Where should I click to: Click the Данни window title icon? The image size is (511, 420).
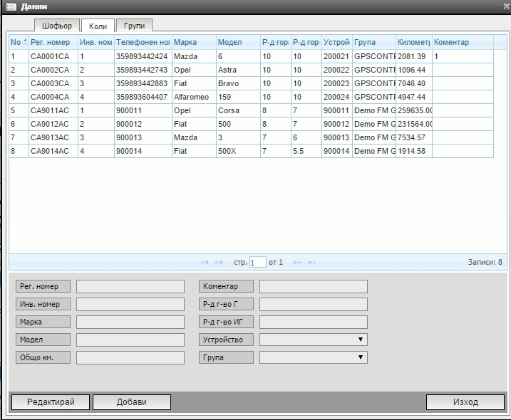[x=11, y=7]
